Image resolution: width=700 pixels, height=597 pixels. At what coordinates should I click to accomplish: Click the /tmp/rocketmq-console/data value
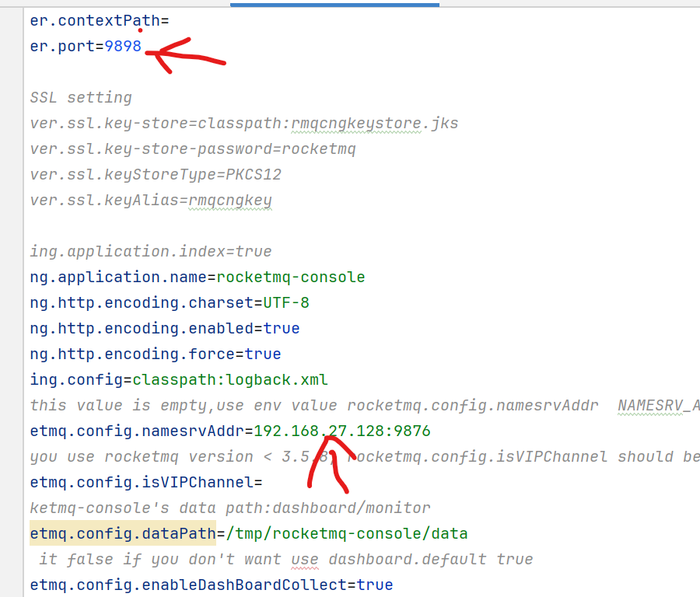point(347,533)
